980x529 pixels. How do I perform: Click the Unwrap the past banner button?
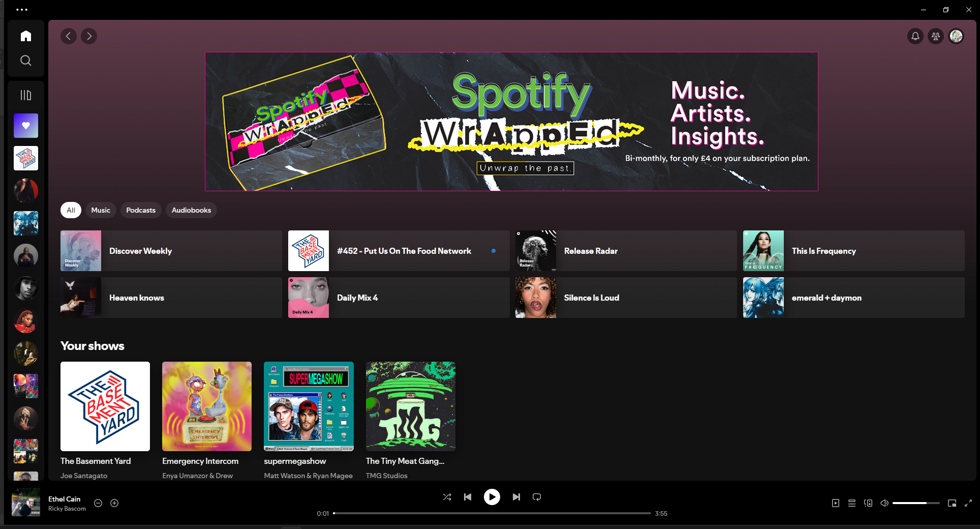526,168
